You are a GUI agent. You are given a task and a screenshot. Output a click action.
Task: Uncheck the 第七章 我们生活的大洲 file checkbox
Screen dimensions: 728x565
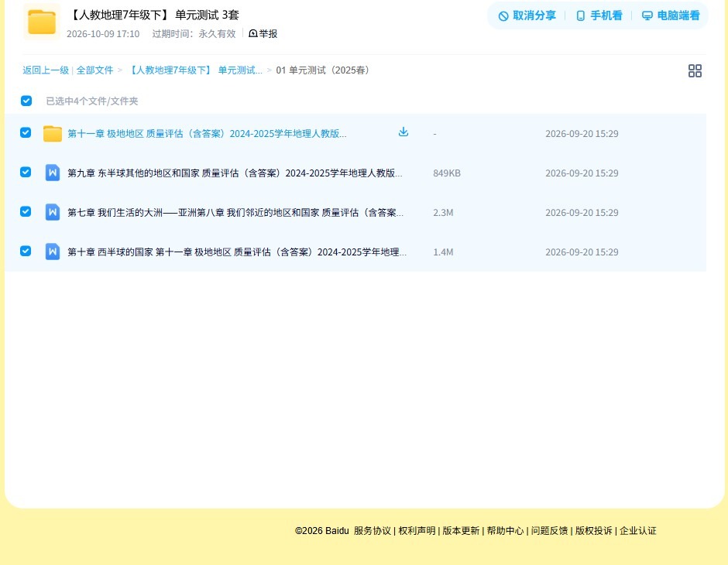(x=26, y=211)
